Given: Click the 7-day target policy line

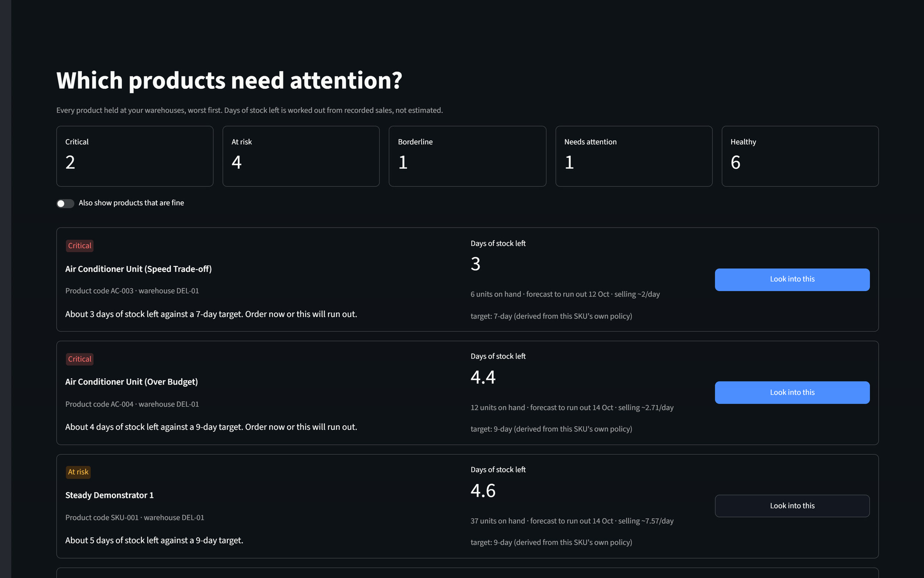Looking at the screenshot, I should (x=551, y=316).
